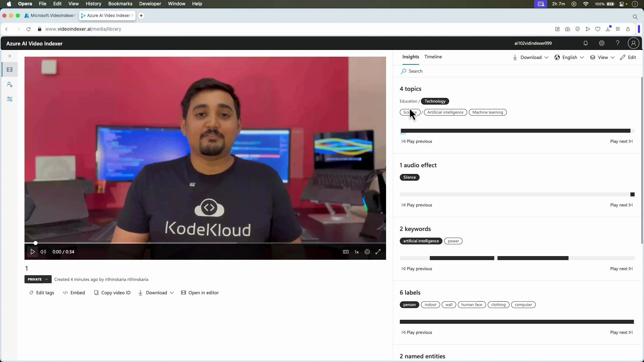The width and height of the screenshot is (644, 362).
Task: Switch to the Timeline tab
Action: point(433,57)
